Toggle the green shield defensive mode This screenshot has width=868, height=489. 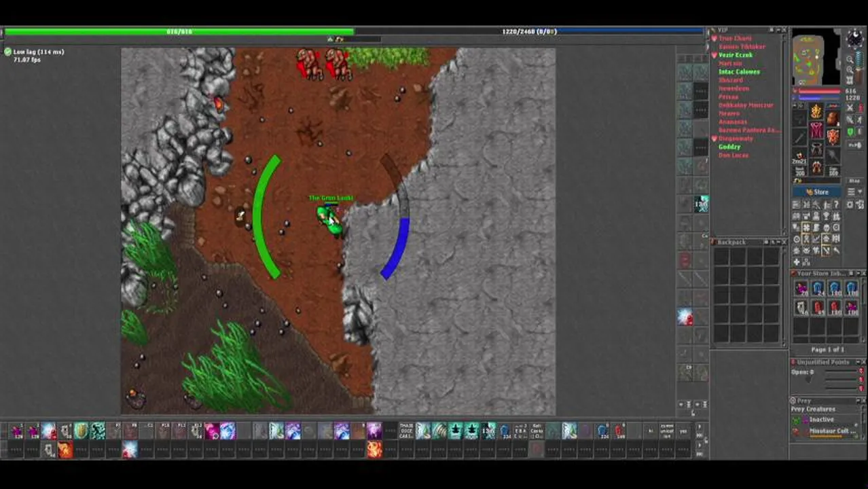click(x=850, y=131)
